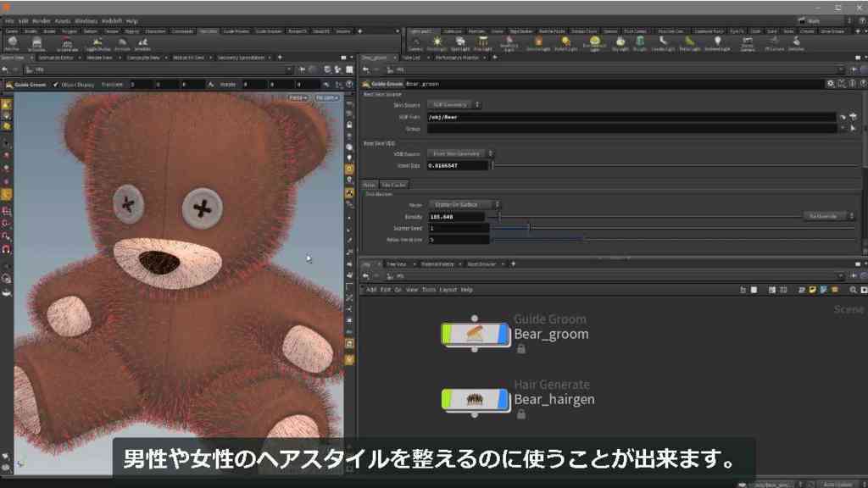
Task: Open the VDB Source dropdown
Action: coord(460,154)
